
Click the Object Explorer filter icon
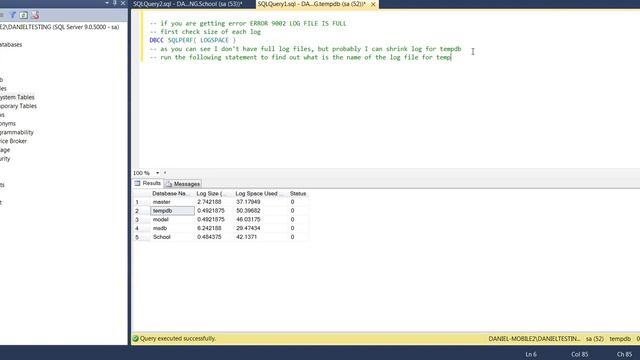tap(13, 16)
